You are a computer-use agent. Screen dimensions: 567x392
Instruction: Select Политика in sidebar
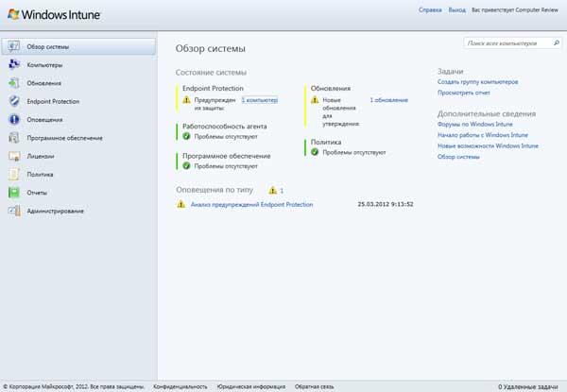[40, 175]
